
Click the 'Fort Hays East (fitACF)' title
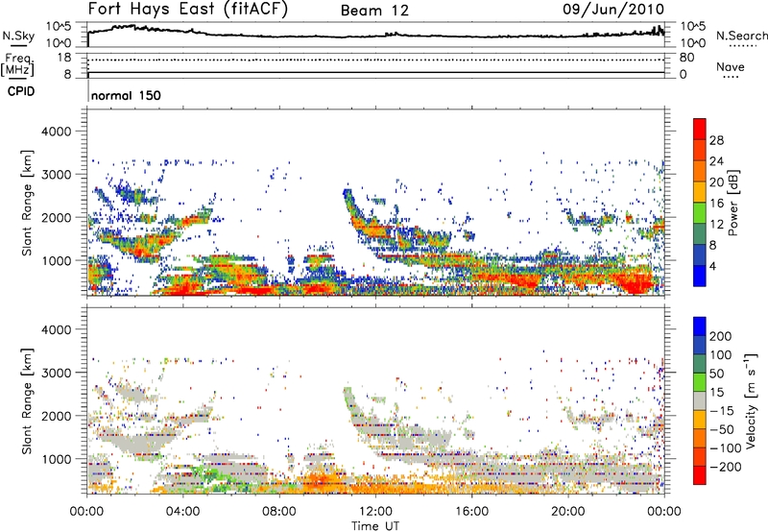tap(188, 10)
